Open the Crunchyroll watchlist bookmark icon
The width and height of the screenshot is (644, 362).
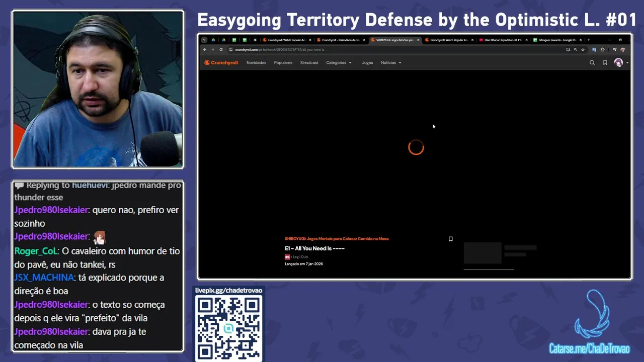[x=605, y=63]
